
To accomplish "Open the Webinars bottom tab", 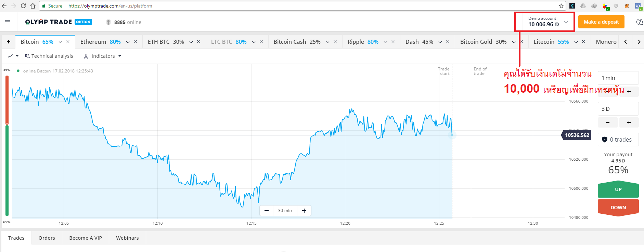I will 127,238.
